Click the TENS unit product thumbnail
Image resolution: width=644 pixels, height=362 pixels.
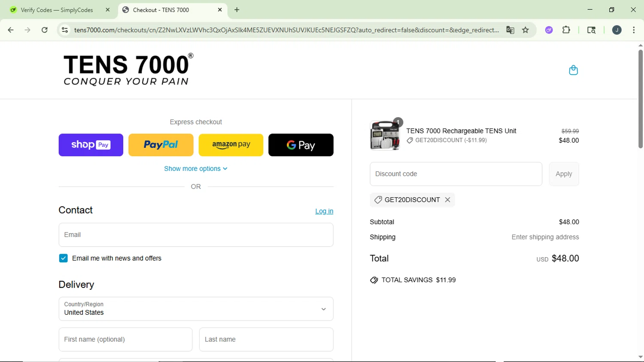tap(385, 136)
